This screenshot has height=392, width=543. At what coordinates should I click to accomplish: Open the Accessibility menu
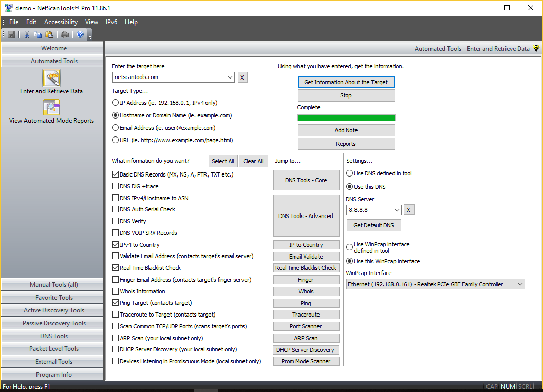click(61, 22)
